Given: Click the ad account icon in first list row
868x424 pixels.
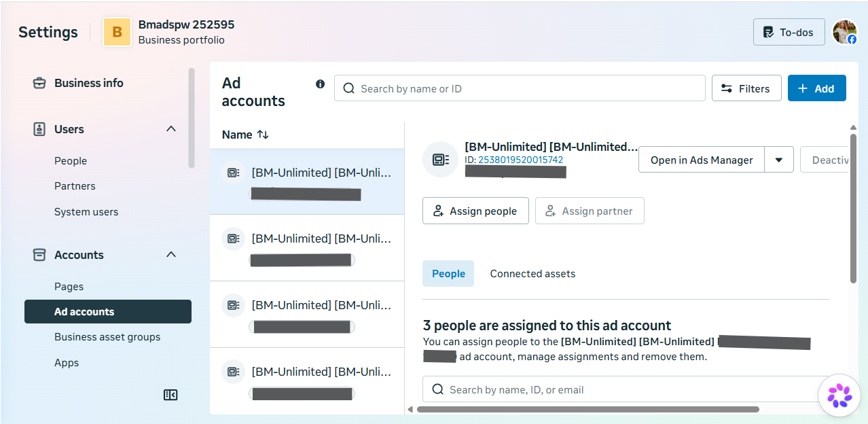Looking at the screenshot, I should pos(233,173).
